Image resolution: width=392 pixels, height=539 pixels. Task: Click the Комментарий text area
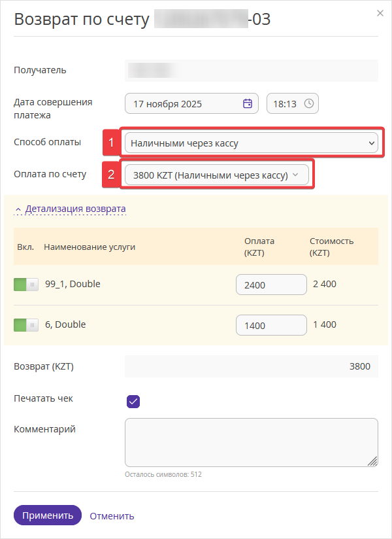click(251, 442)
